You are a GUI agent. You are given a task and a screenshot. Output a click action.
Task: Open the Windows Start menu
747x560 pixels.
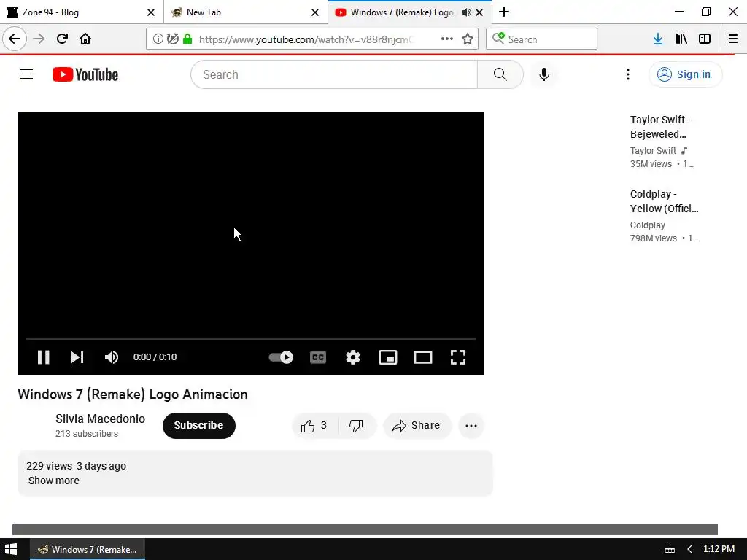click(11, 549)
